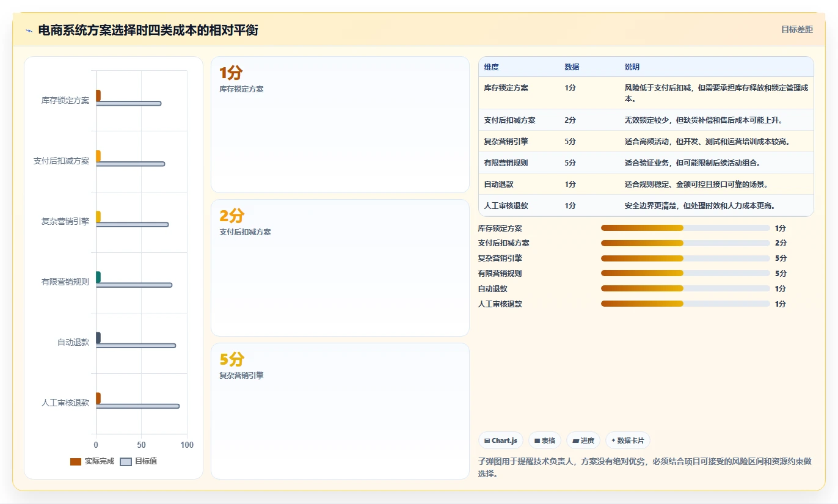
Task: Open the 1分 库存锁定方案 data card
Action: click(340, 125)
